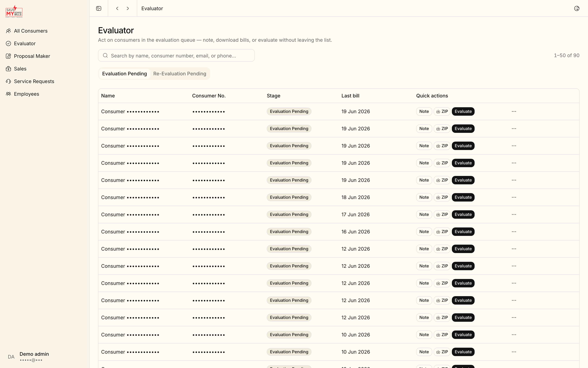Click the Quick actions column header
The height and width of the screenshot is (368, 588).
[432, 96]
